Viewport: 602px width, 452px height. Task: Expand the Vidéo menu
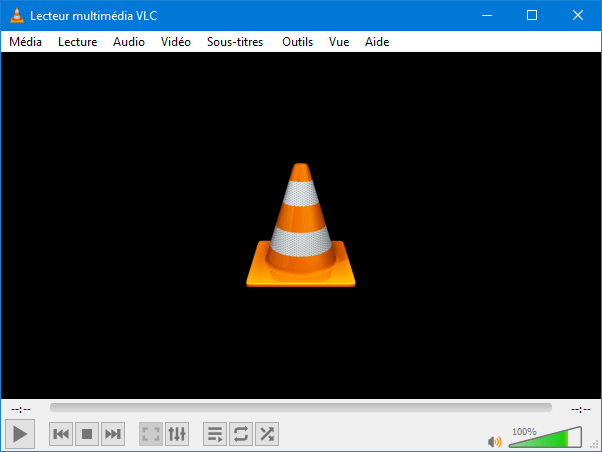176,41
